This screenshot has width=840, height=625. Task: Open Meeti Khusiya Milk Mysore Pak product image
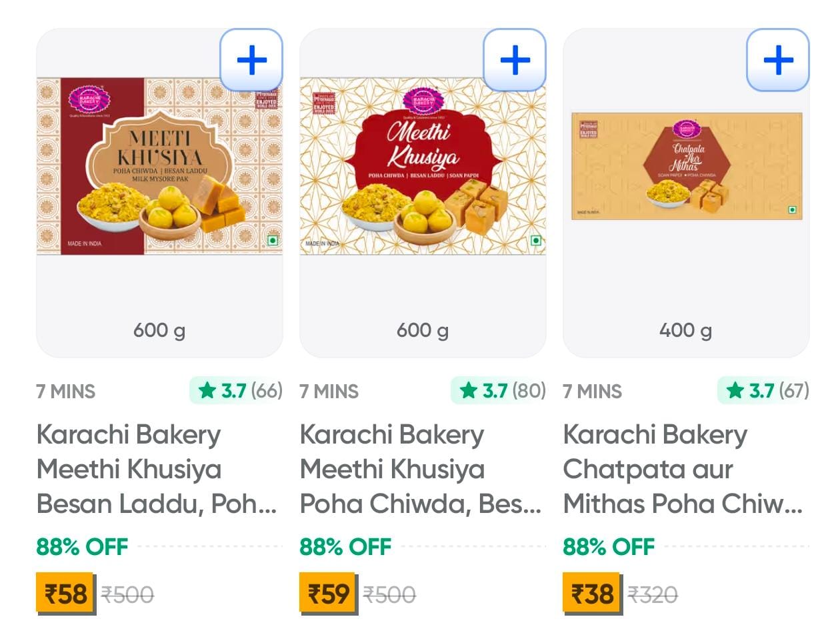pos(159,166)
